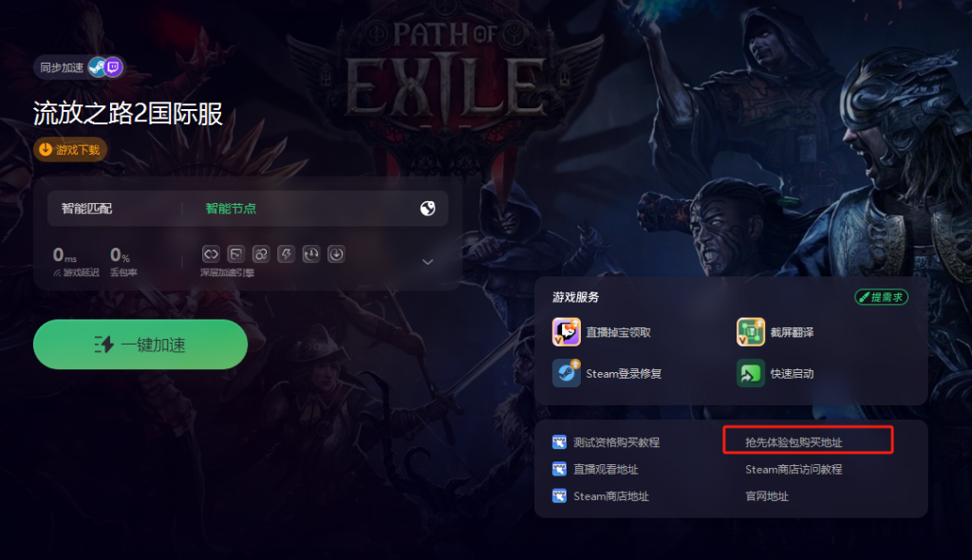972x560 pixels.
Task: Open Steam商店访问教程 link
Action: pyautogui.click(x=794, y=470)
